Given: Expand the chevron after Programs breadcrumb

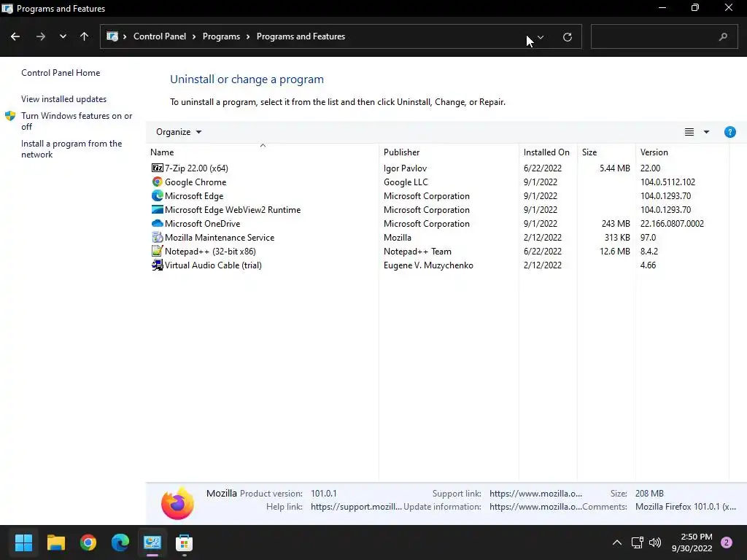Looking at the screenshot, I should (248, 36).
